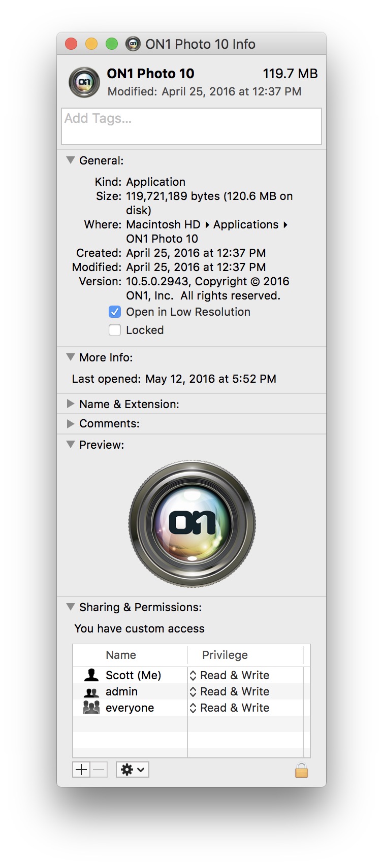
Task: Click the Created date value
Action: (196, 253)
